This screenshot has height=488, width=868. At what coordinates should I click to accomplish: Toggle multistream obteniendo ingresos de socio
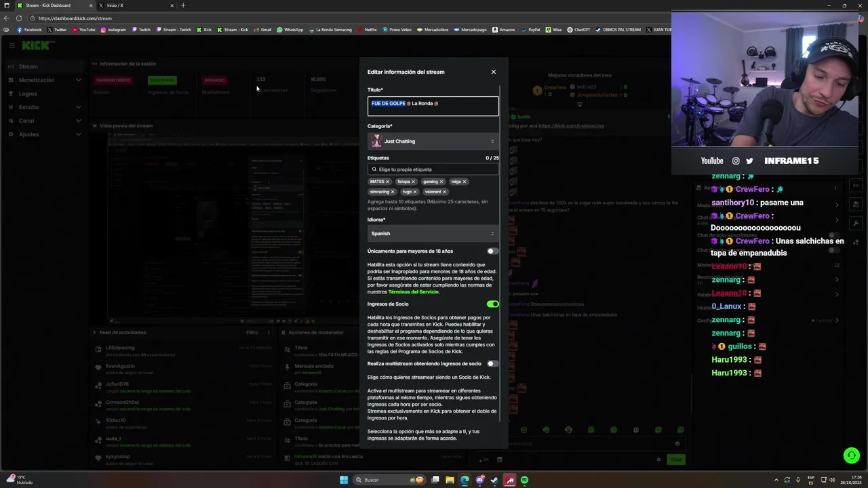[x=492, y=364]
